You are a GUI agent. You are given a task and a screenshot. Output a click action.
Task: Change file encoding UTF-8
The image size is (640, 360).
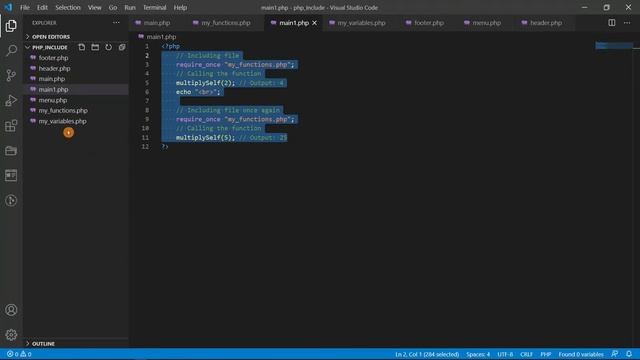[x=505, y=354]
